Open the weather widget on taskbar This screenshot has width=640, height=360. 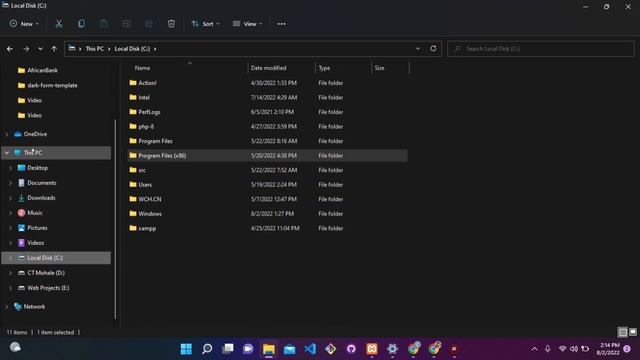tap(16, 347)
